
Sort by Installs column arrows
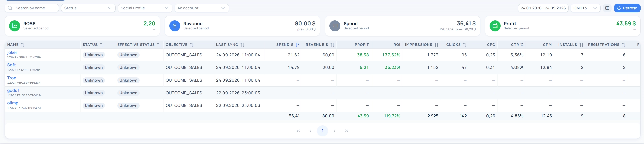[x=582, y=45]
